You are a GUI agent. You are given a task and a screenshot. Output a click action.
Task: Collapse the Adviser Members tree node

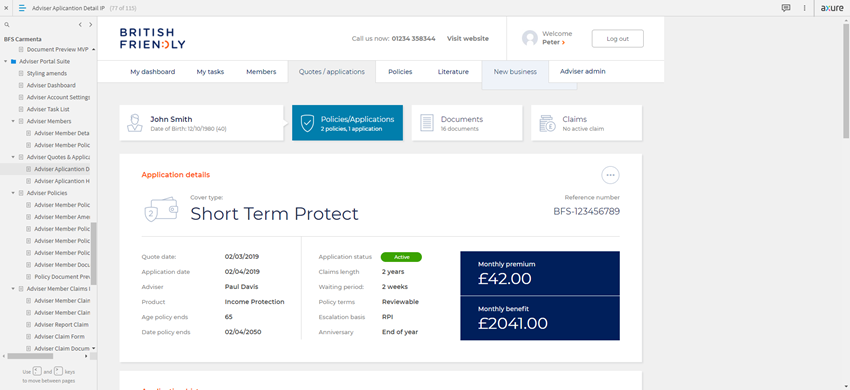[x=13, y=121]
